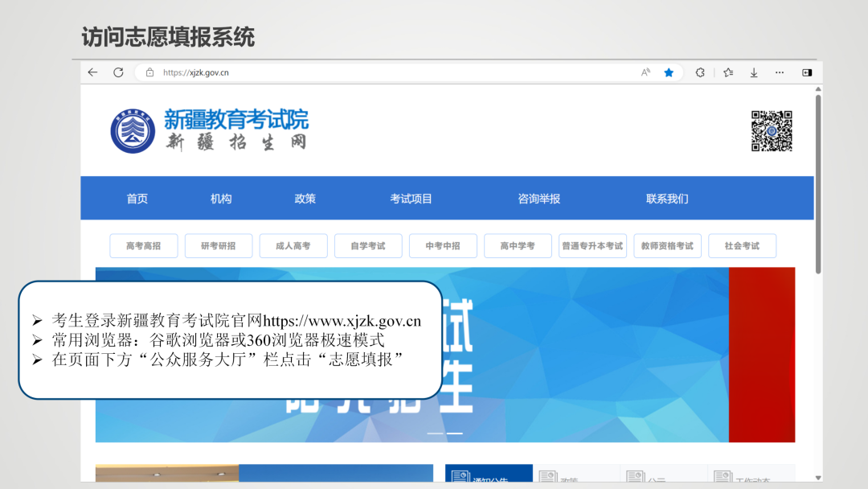Viewport: 868px width, 489px height.
Task: Open the browser extensions icon
Action: pyautogui.click(x=700, y=72)
